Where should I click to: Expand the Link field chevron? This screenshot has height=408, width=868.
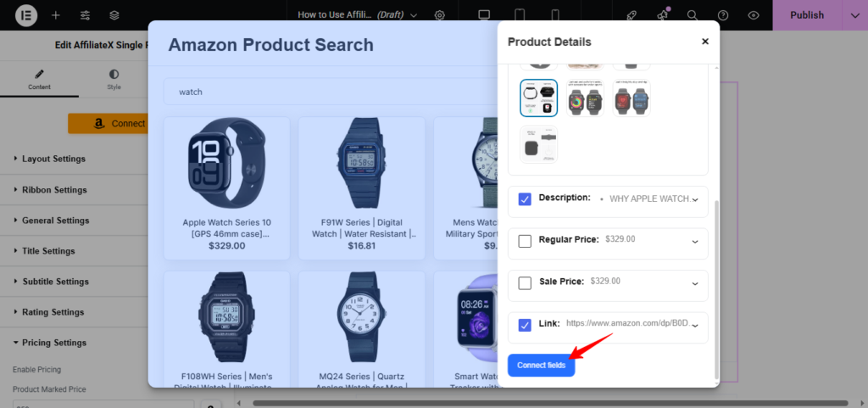point(695,325)
